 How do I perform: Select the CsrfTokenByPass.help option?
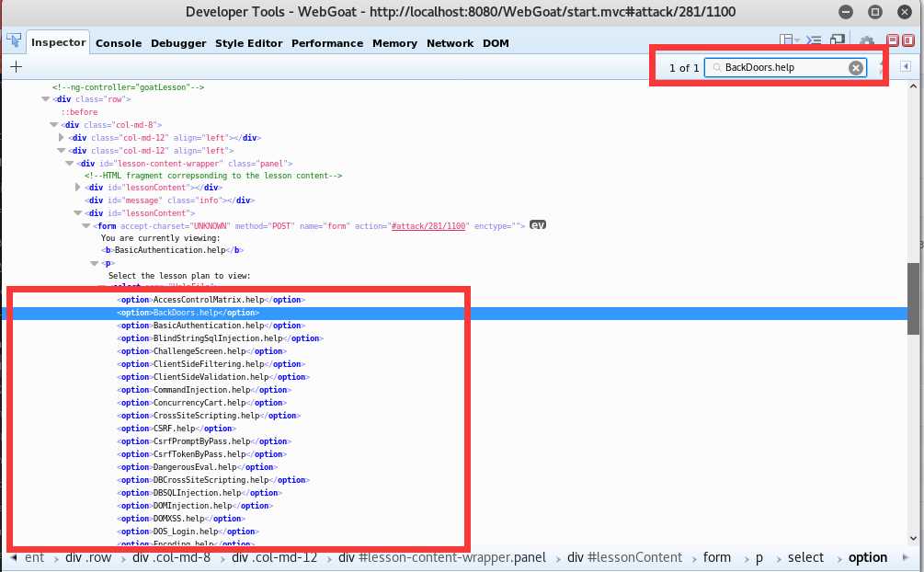click(x=202, y=454)
